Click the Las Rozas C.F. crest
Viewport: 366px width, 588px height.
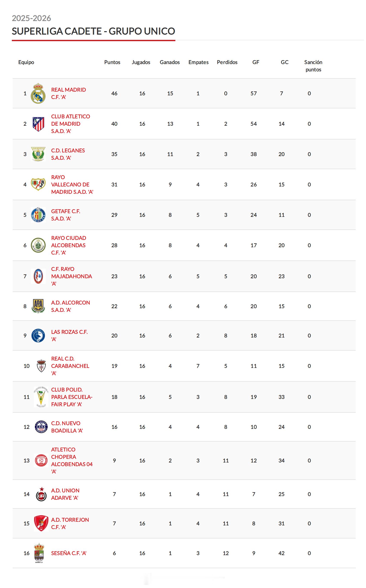pyautogui.click(x=38, y=335)
